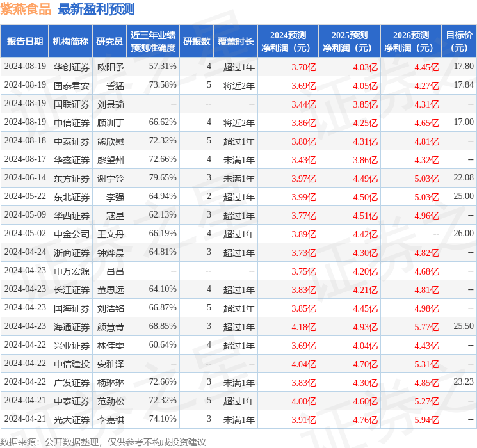Click analyst name 李嘉祺

(x=110, y=420)
